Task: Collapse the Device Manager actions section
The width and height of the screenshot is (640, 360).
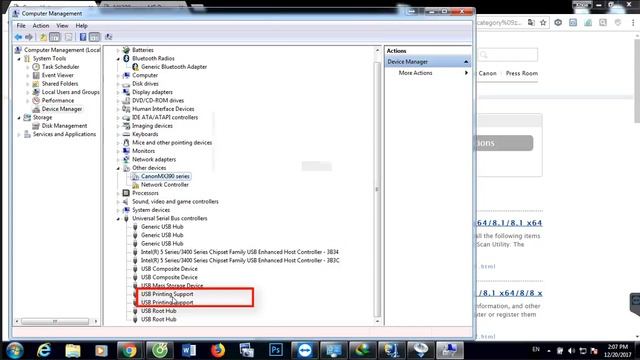Action: (466, 62)
